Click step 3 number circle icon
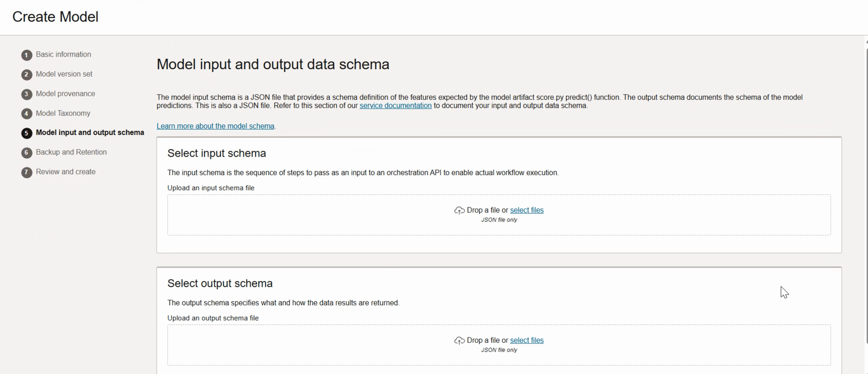The image size is (868, 374). click(26, 94)
